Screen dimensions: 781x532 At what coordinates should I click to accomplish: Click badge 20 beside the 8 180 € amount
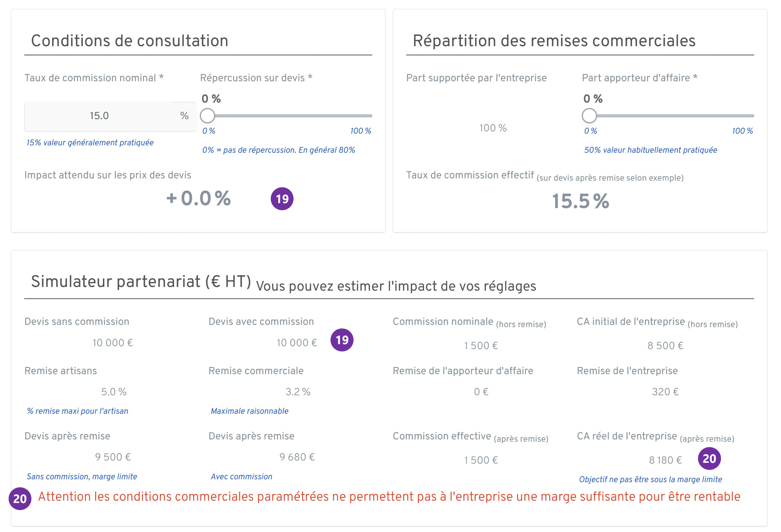[x=709, y=458]
